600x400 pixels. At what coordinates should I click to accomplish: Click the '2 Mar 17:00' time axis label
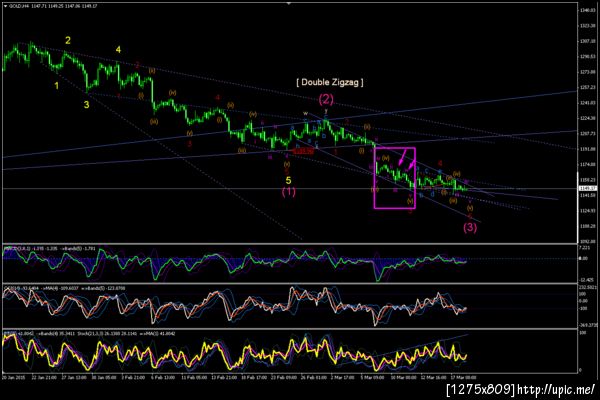[342, 377]
